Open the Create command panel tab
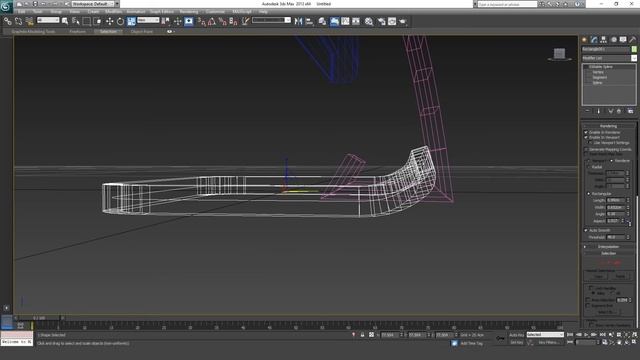 (x=584, y=40)
